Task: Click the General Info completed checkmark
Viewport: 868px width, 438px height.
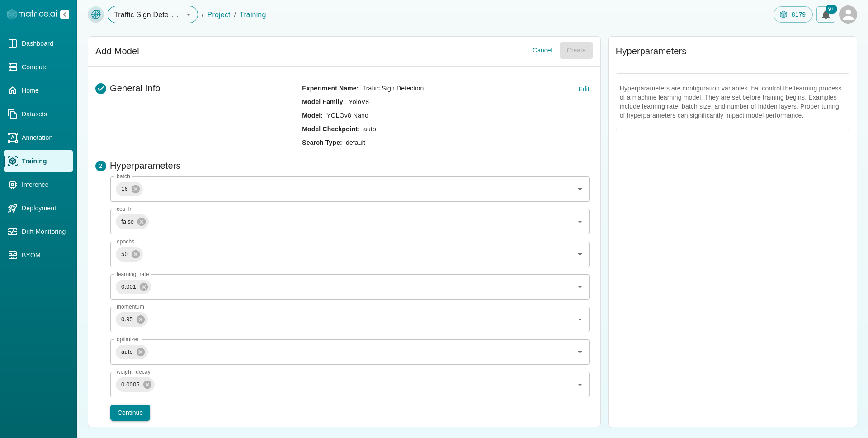Action: point(101,89)
